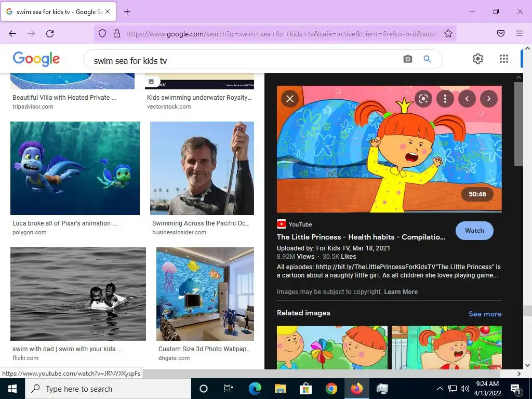Show previous image in preview
This screenshot has width=532, height=399.
pyautogui.click(x=467, y=99)
